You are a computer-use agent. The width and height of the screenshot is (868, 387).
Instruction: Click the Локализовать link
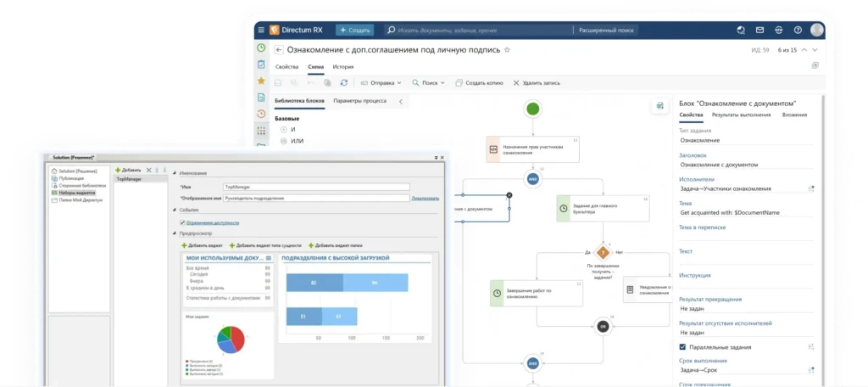click(x=426, y=198)
